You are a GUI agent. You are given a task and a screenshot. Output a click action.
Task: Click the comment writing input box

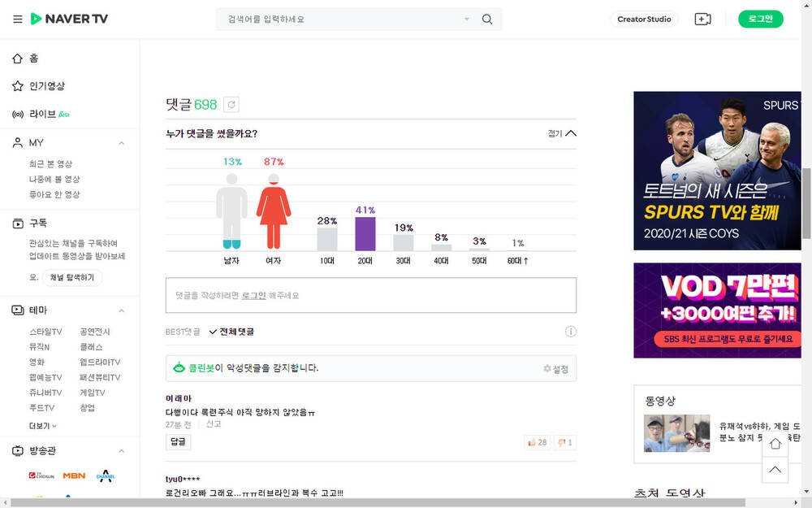pos(371,295)
